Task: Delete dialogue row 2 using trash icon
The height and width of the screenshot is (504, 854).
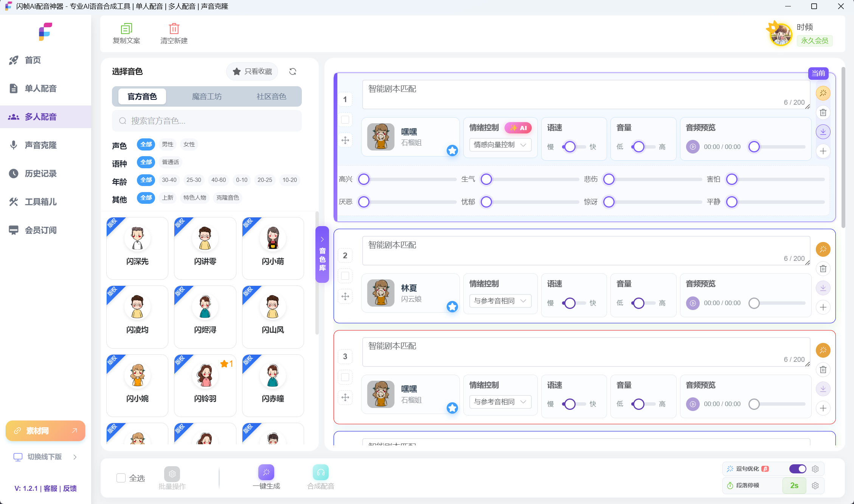Action: tap(823, 269)
